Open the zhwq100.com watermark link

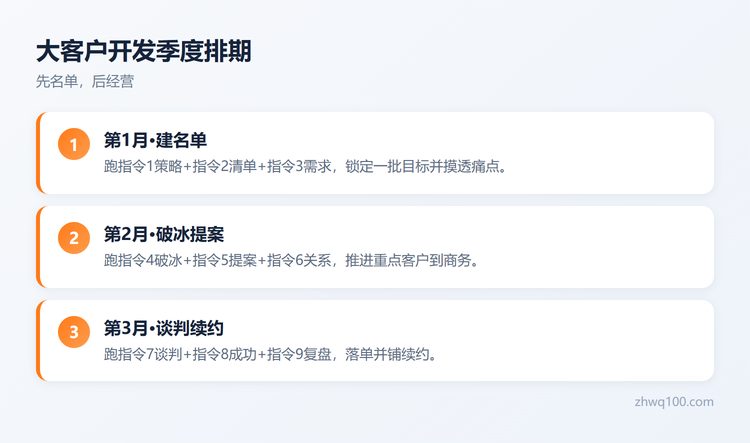point(674,402)
